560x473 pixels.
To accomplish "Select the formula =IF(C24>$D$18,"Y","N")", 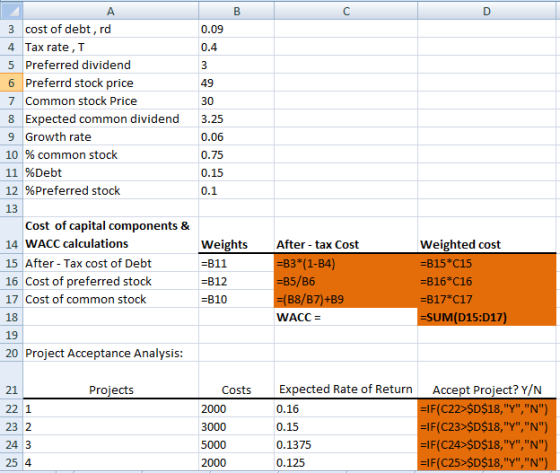I will click(487, 444).
